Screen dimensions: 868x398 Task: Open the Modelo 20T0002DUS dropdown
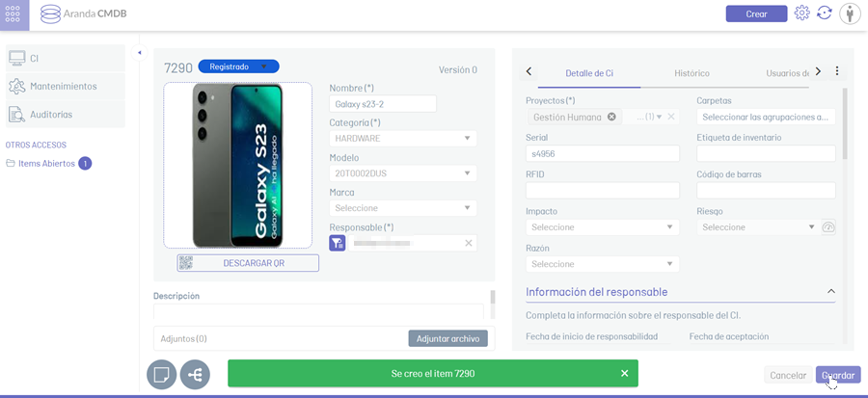pyautogui.click(x=403, y=173)
